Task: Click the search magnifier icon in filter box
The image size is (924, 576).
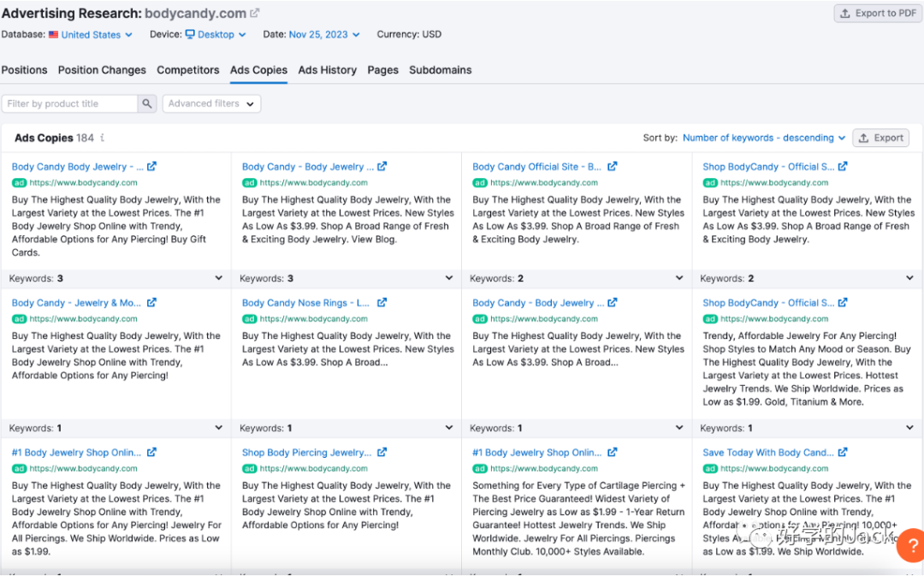Action: point(147,104)
